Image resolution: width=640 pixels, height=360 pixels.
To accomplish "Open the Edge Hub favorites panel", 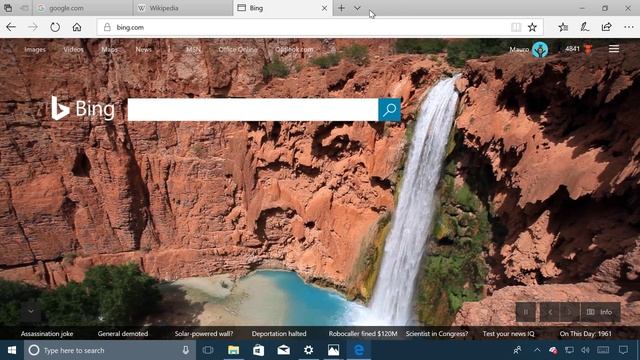I will [x=563, y=27].
